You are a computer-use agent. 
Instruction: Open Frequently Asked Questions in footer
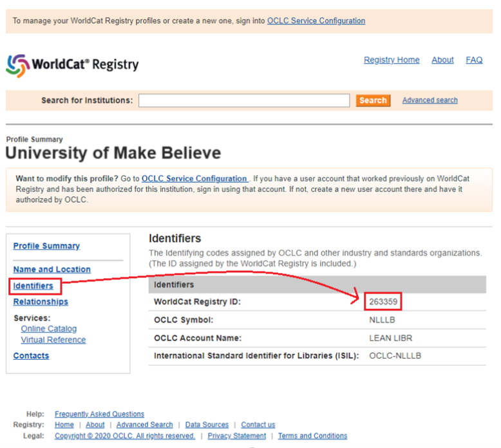point(99,414)
